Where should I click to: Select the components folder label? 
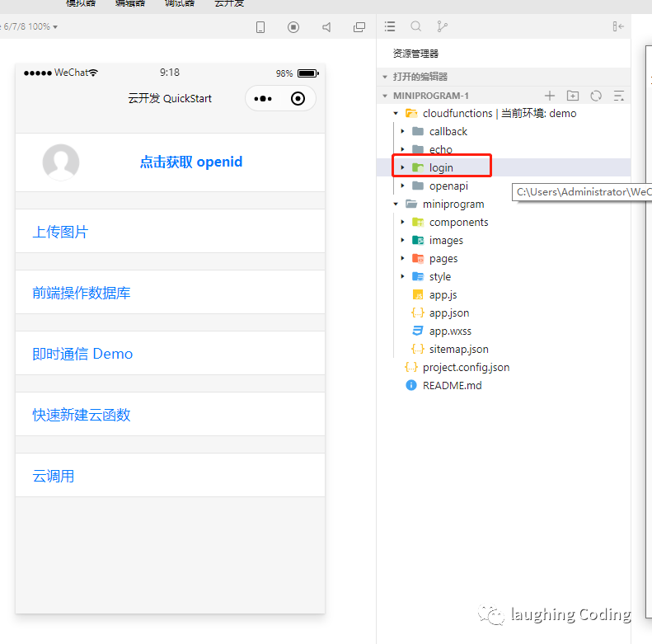pos(458,223)
